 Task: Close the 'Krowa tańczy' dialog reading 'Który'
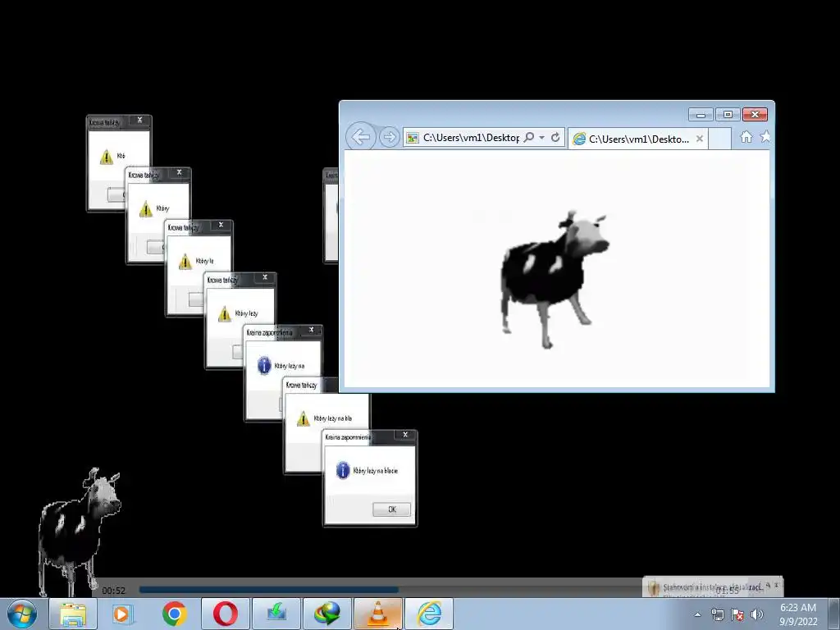click(x=180, y=172)
